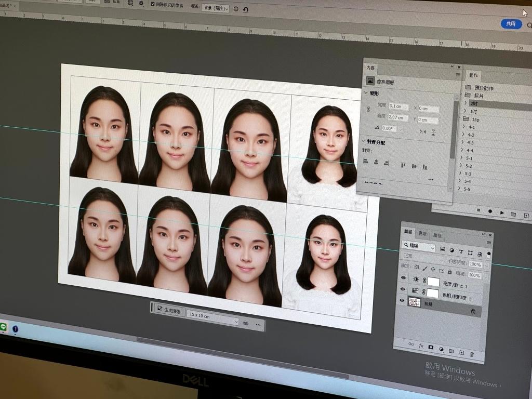
Task: Flip horizontally in Properties transform section
Action: [422, 131]
